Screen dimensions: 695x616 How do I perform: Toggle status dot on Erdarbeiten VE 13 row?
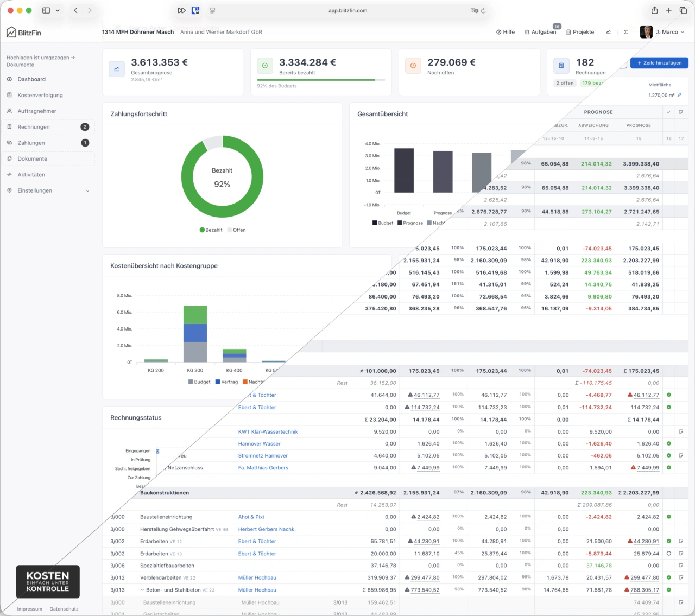pyautogui.click(x=669, y=554)
